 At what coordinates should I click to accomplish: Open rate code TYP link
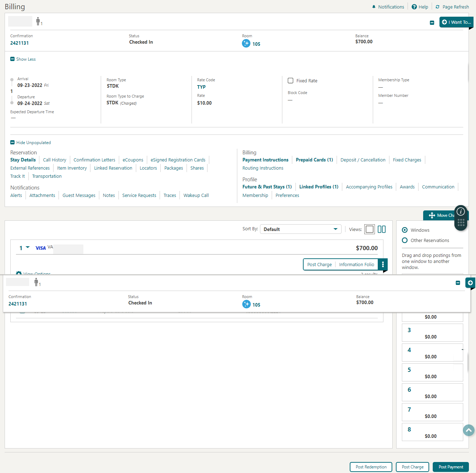[x=201, y=87]
